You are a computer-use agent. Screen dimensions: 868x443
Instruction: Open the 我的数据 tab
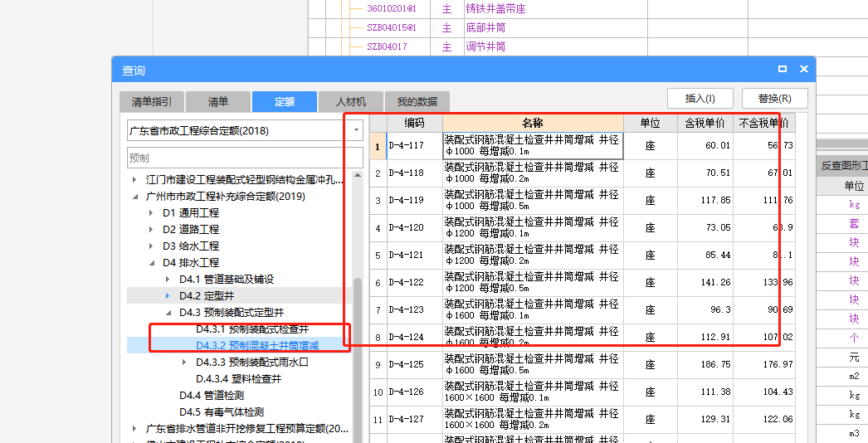tap(417, 102)
